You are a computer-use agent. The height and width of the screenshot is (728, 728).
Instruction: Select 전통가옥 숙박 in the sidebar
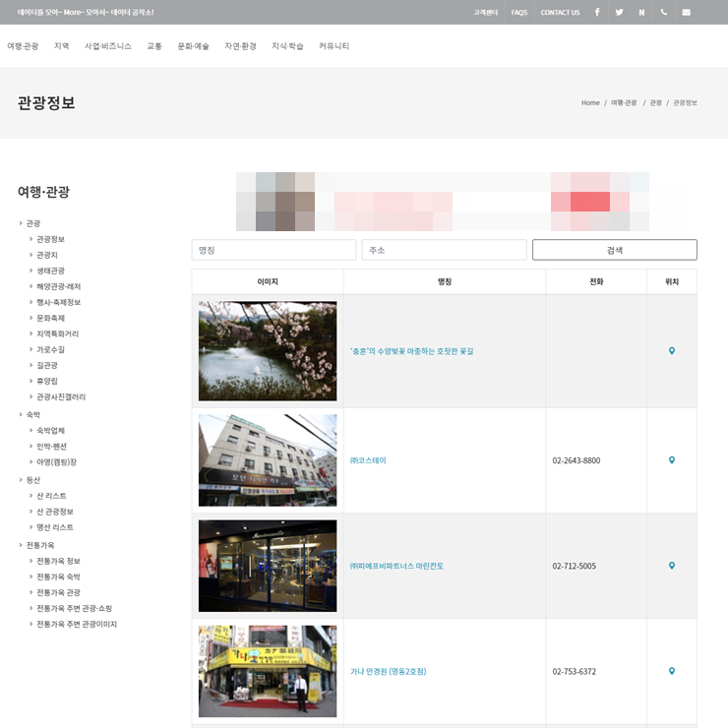coord(58,576)
